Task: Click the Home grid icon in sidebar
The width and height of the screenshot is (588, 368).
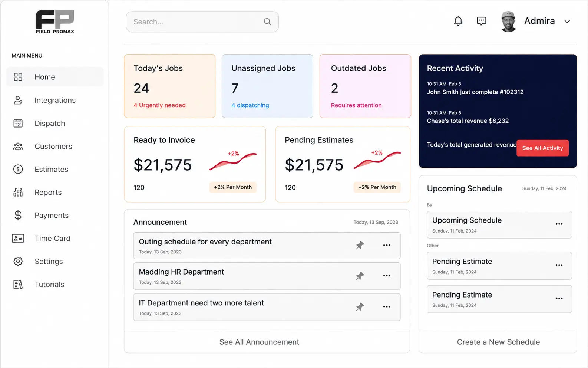Action: click(x=18, y=77)
